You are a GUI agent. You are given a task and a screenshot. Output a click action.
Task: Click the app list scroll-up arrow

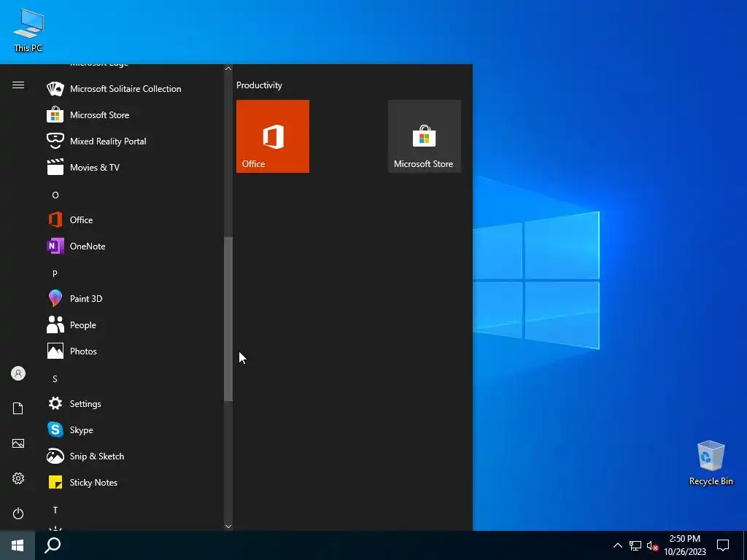pyautogui.click(x=228, y=69)
